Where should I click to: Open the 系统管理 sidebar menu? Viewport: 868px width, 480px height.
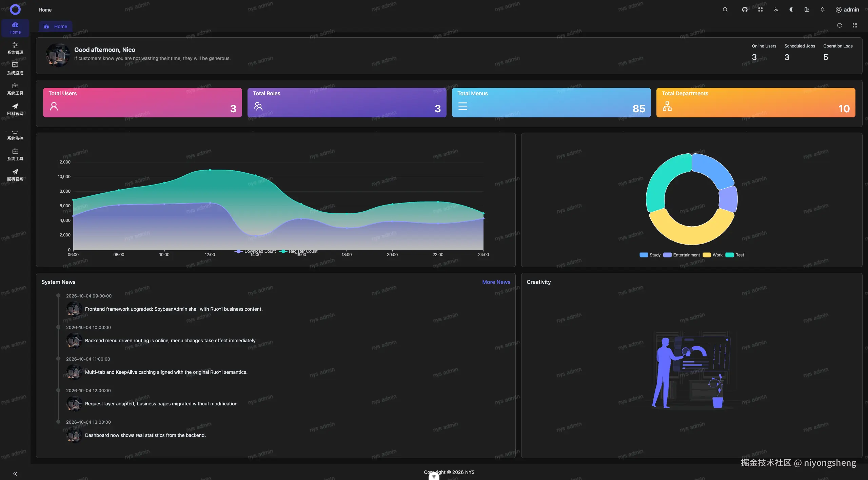click(15, 49)
